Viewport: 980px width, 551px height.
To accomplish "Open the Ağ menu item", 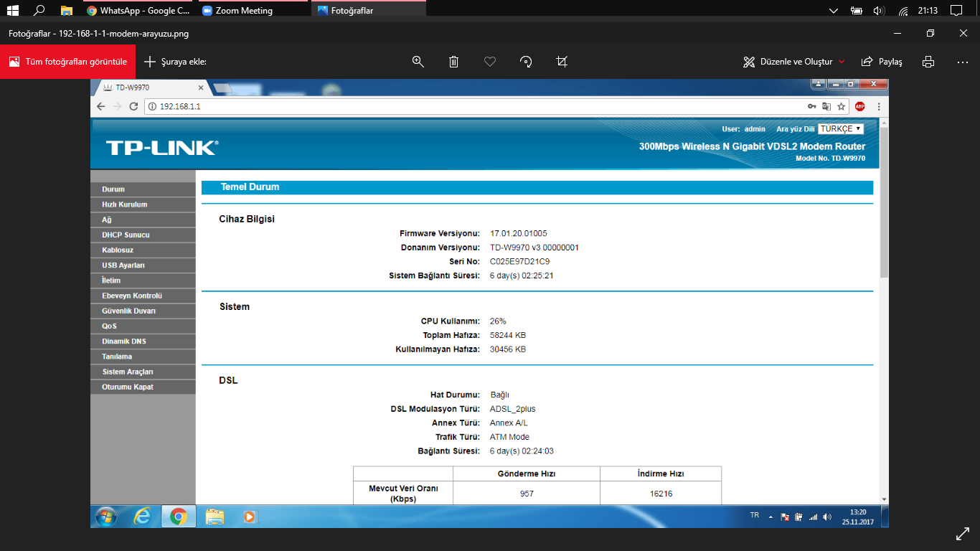I will [x=143, y=220].
